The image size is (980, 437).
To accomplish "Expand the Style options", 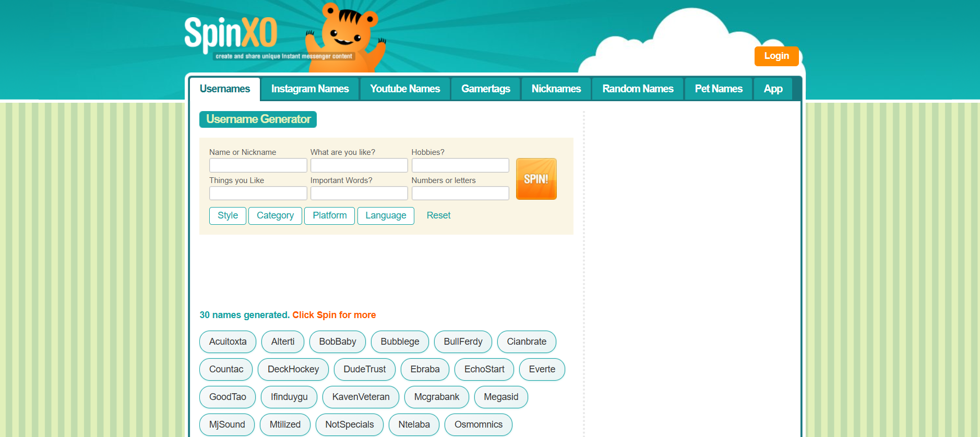I will coord(228,215).
